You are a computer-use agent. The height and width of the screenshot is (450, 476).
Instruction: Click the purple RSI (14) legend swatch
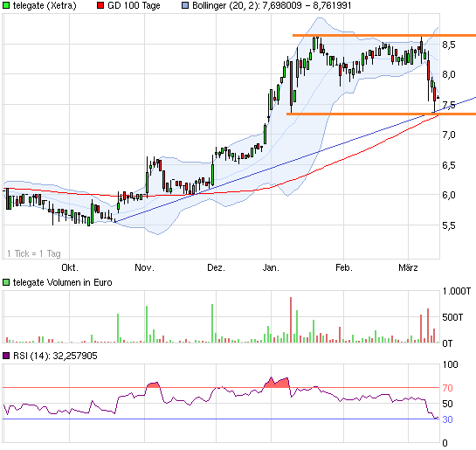6,356
